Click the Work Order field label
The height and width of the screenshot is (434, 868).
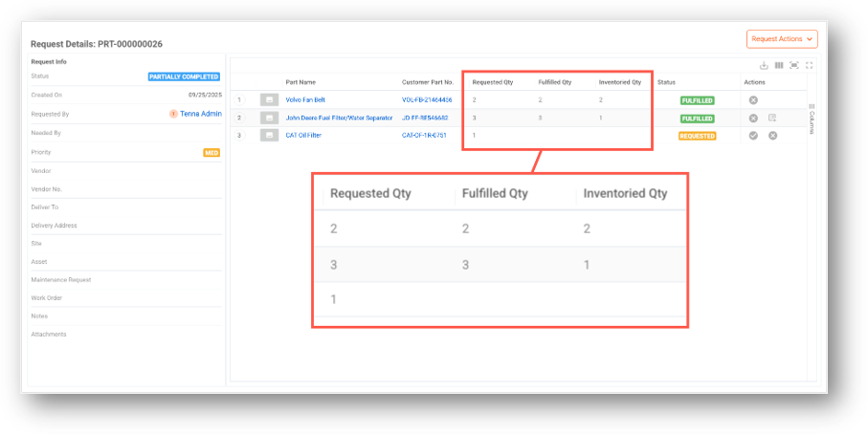click(47, 298)
